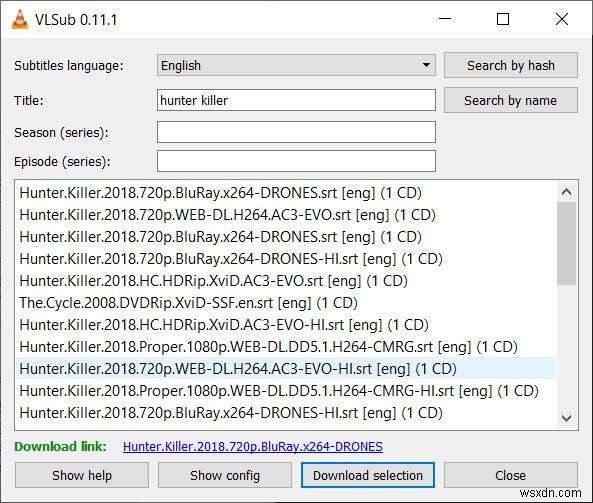Click Search by name button
The image size is (593, 503).
point(511,101)
